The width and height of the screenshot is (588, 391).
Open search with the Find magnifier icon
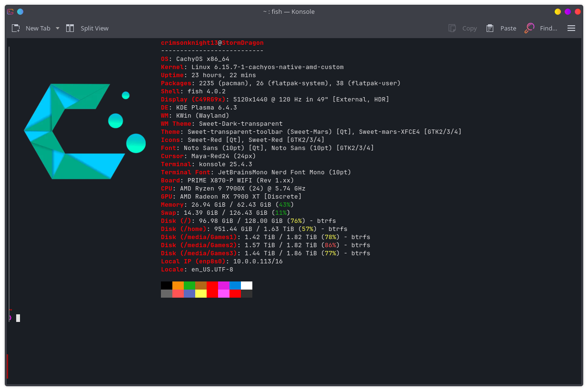[x=529, y=28]
